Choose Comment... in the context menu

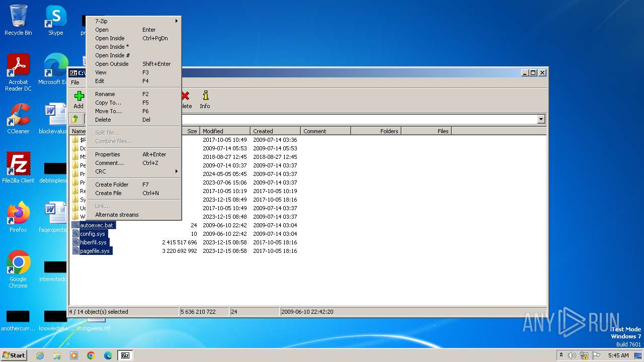134,163
